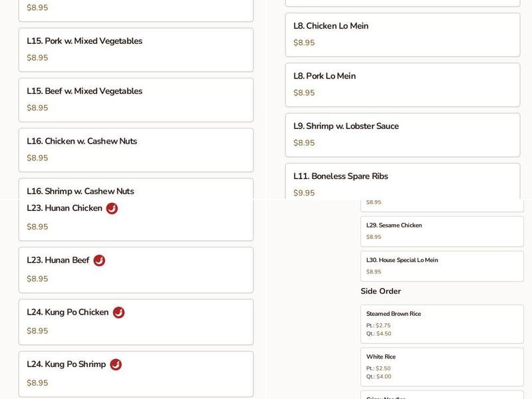Screen dimensions: 532x399
Task: Click the Side Order section heading
Action: (380, 291)
